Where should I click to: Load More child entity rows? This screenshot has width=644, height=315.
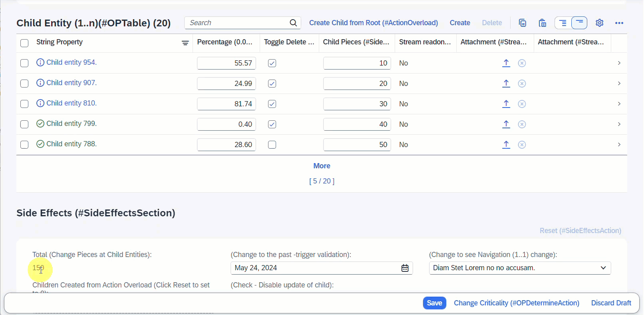[322, 166]
